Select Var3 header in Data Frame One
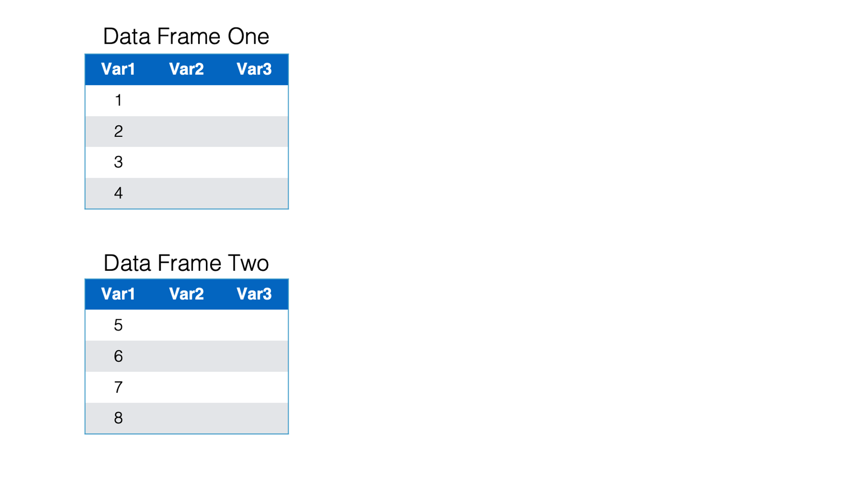The image size is (868, 488). click(x=254, y=69)
